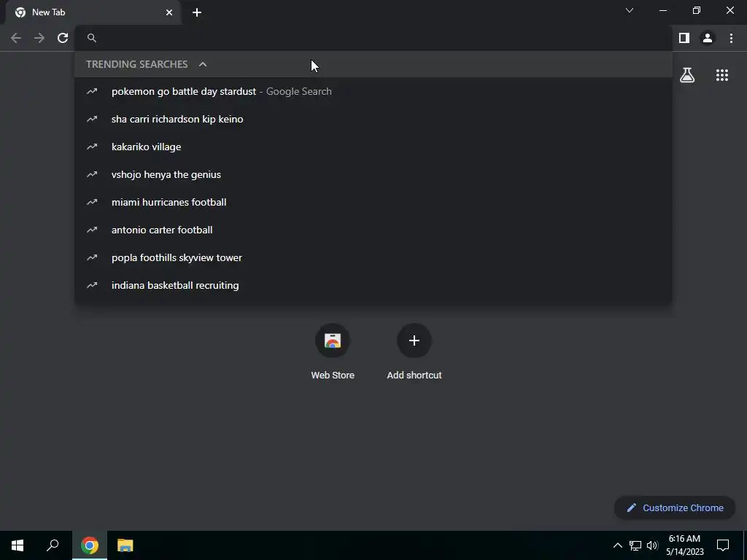Choose popla foothills skyview tower suggestion

[x=373, y=257]
